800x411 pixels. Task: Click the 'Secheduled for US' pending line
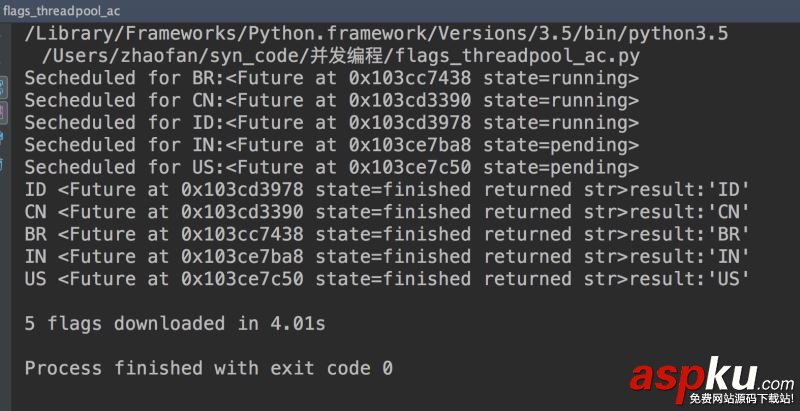click(331, 167)
